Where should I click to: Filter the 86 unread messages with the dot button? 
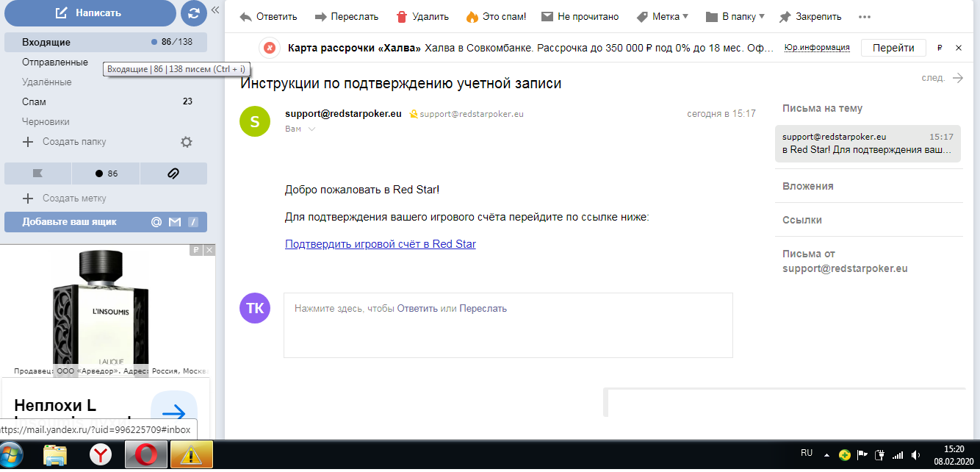click(x=106, y=174)
